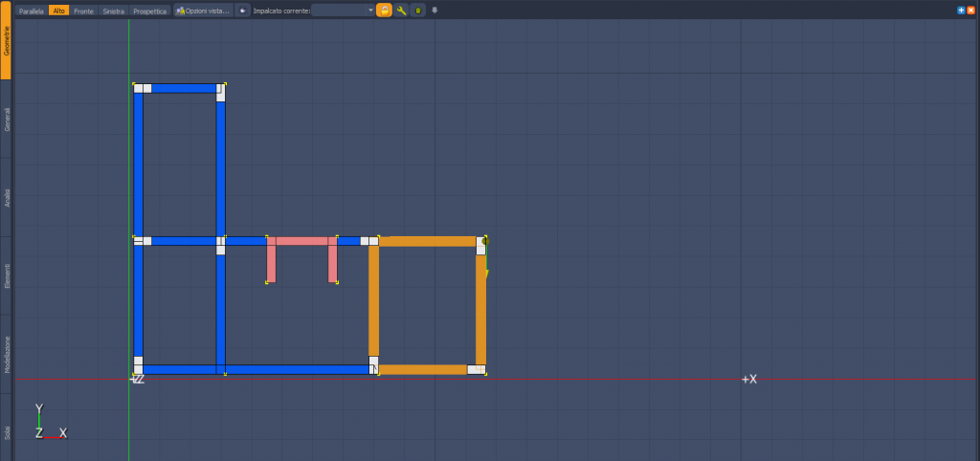Click the grey down-arrow level icon
The height and width of the screenshot is (461, 980).
click(x=435, y=11)
